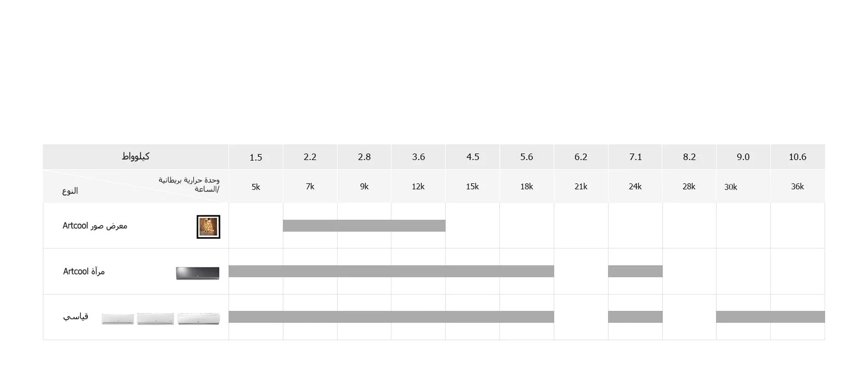Click the Artcool gallery picture frame thumbnail
This screenshot has height=389, width=868.
point(208,227)
